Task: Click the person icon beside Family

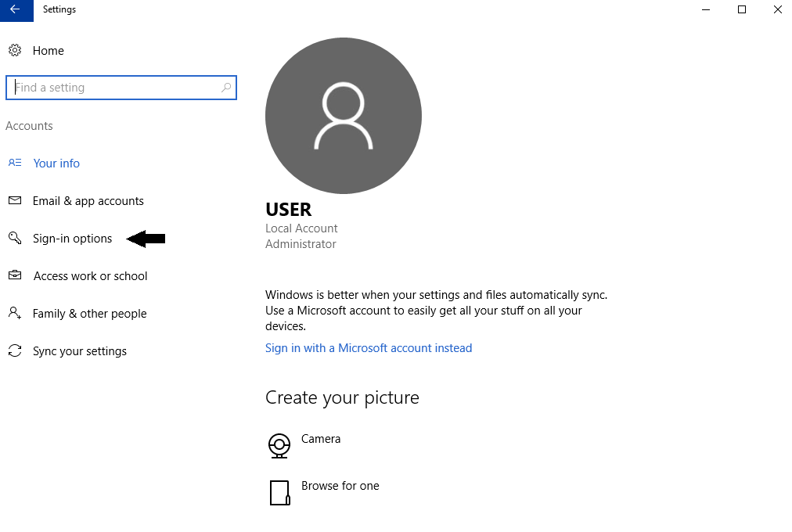Action: coord(15,314)
